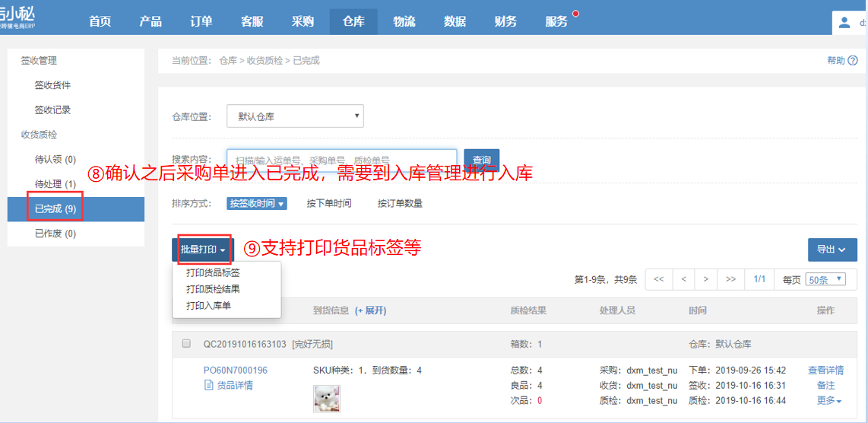
Task: Click the search content input field
Action: 342,161
